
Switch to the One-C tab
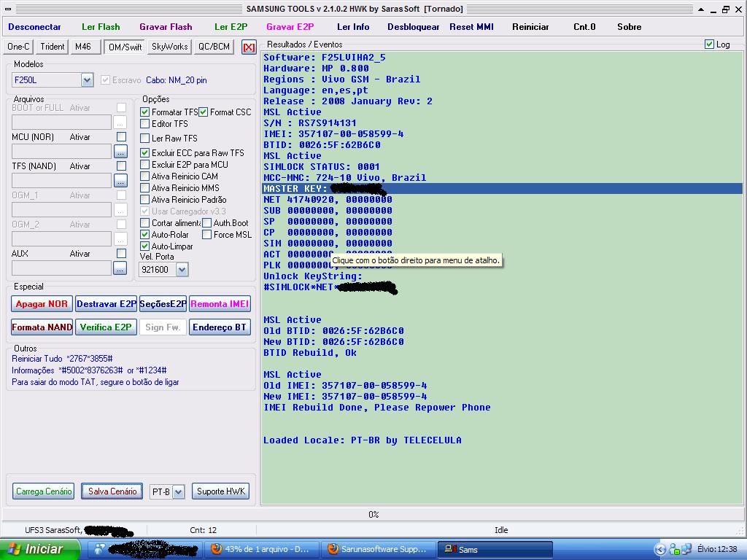[x=18, y=47]
